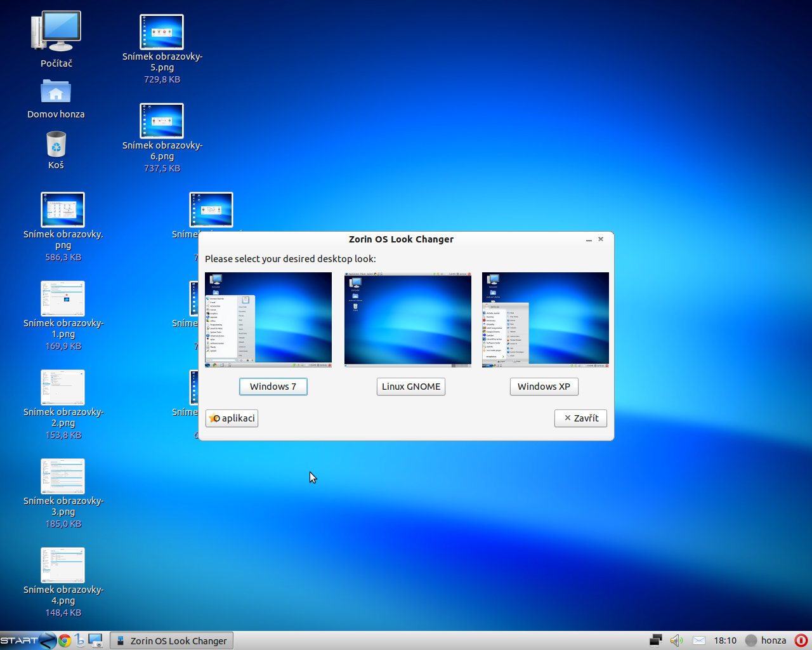Click the Zorin OS Look Changer dialog title
Screen dimensions: 812x650
(x=401, y=239)
